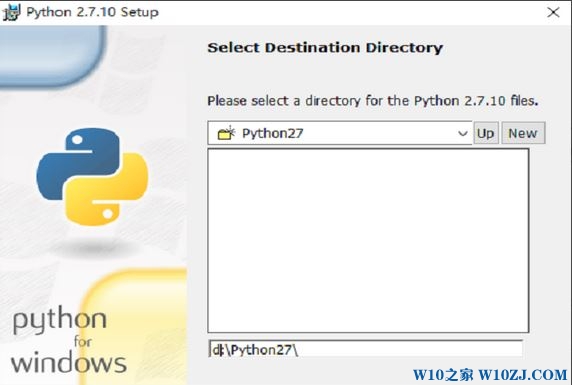Click the Python installer icon in title bar
This screenshot has height=385, width=572.
(11, 12)
